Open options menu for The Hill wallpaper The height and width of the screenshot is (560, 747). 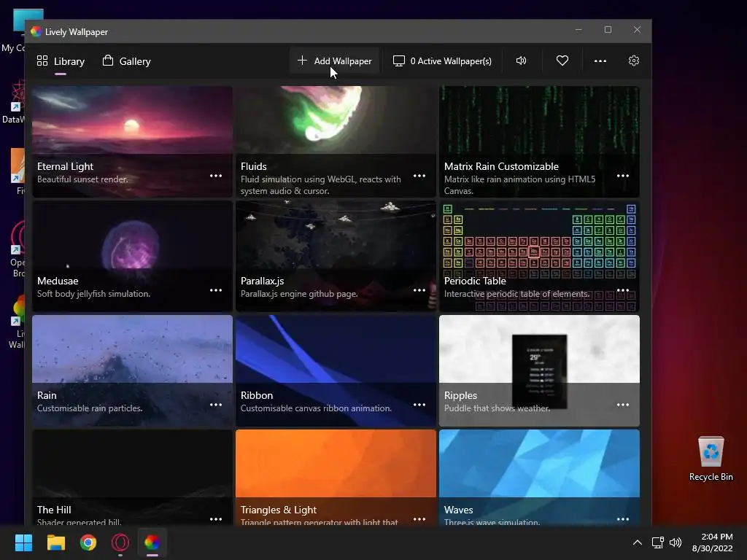tap(216, 519)
